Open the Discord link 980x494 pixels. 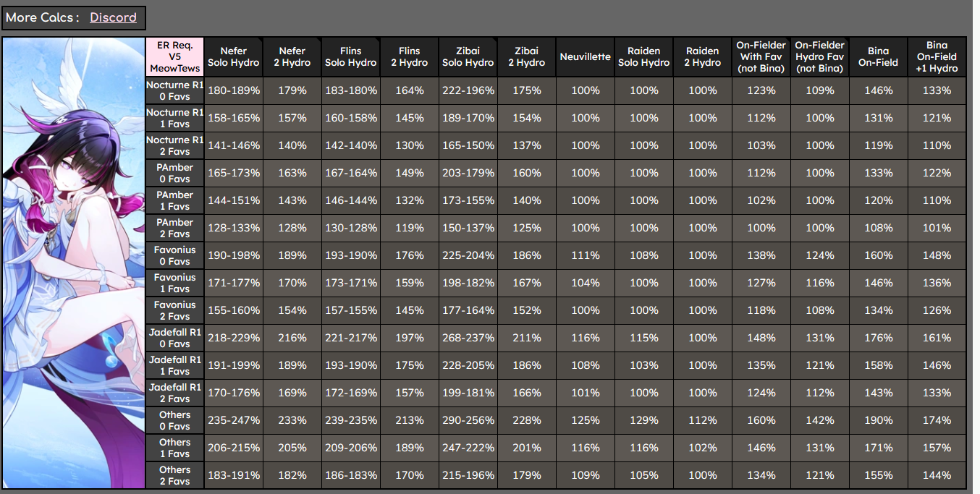(x=113, y=17)
